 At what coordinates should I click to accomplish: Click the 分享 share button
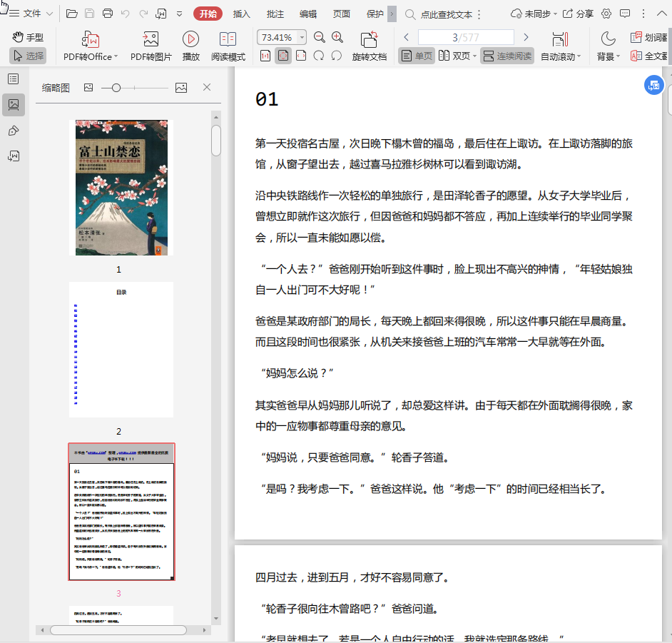click(x=579, y=14)
